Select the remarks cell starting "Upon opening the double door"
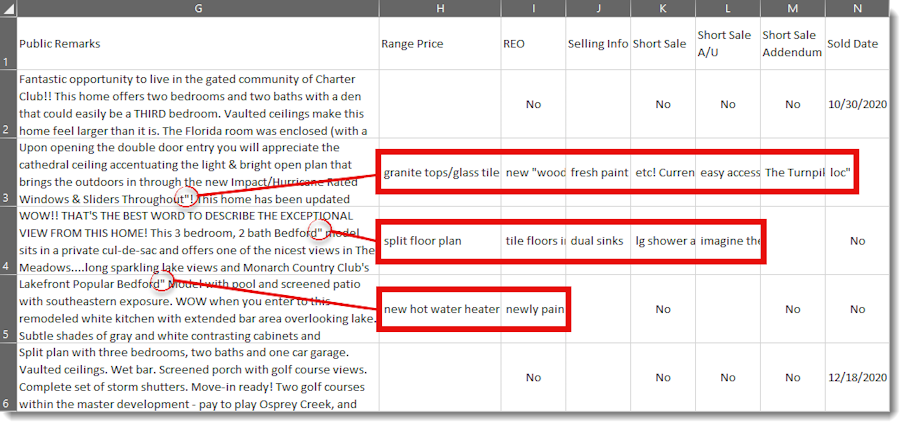Image resolution: width=900 pixels, height=422 pixels. pos(197,172)
